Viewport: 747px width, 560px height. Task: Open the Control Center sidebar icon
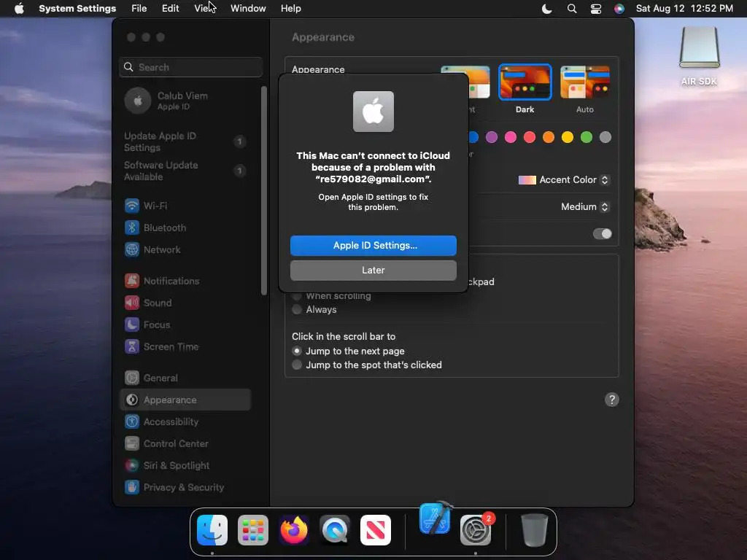[132, 444]
